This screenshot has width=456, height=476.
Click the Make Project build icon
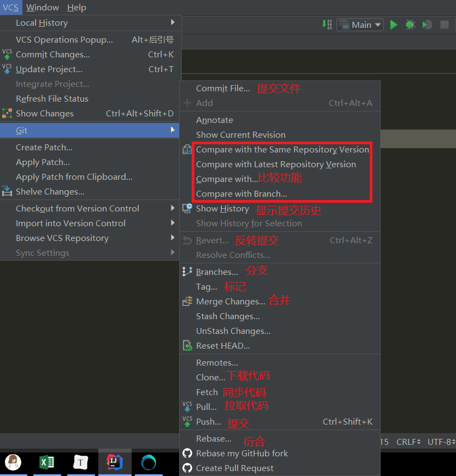point(327,25)
